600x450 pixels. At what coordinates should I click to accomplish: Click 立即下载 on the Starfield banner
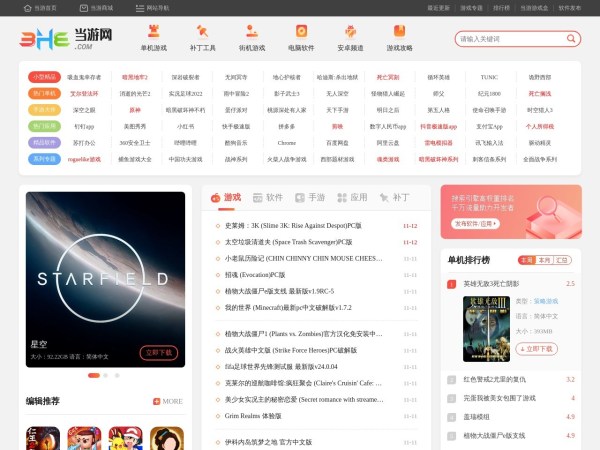(x=160, y=352)
